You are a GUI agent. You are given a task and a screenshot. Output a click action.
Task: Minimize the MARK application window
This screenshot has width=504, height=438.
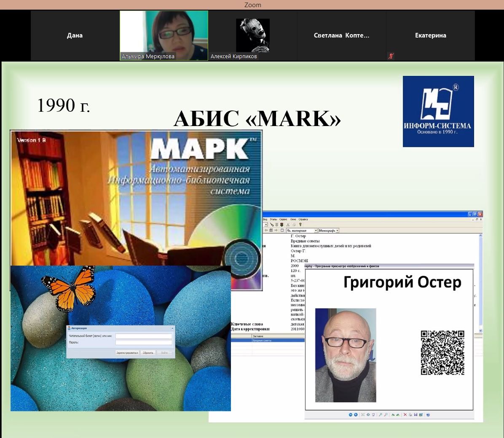(470, 214)
